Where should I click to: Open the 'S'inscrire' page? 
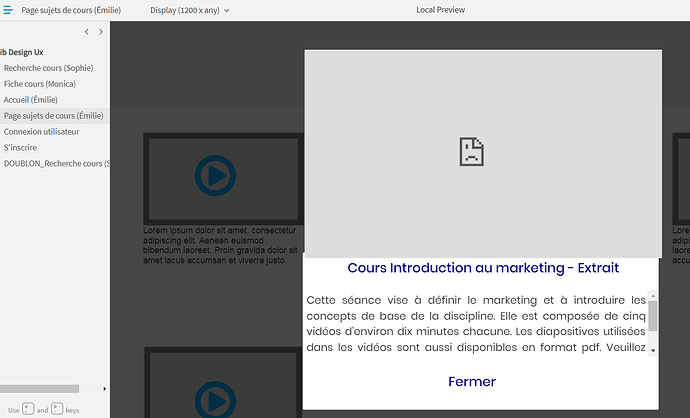pyautogui.click(x=21, y=148)
